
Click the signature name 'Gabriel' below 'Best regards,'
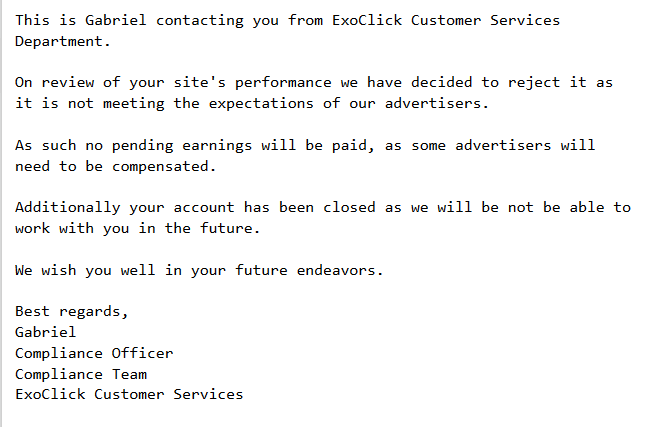pos(45,332)
